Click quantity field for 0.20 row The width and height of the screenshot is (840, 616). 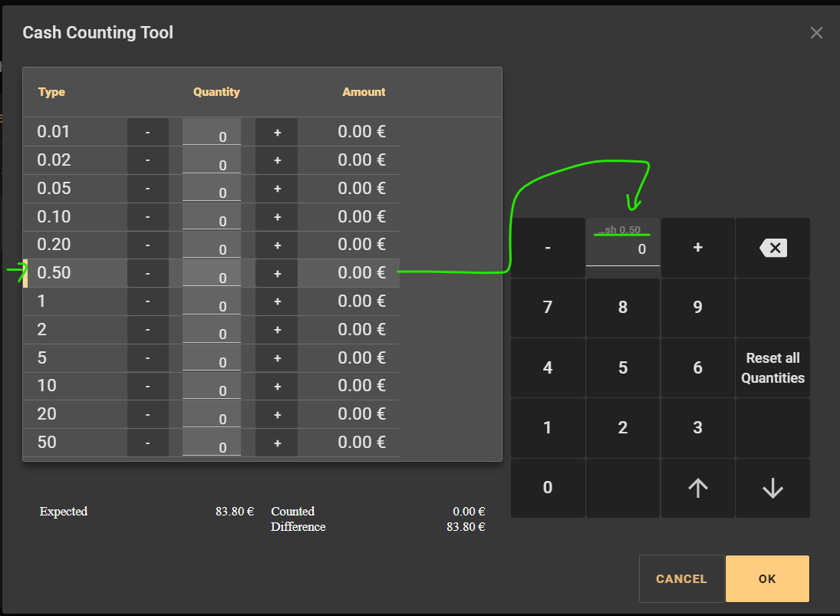[212, 246]
